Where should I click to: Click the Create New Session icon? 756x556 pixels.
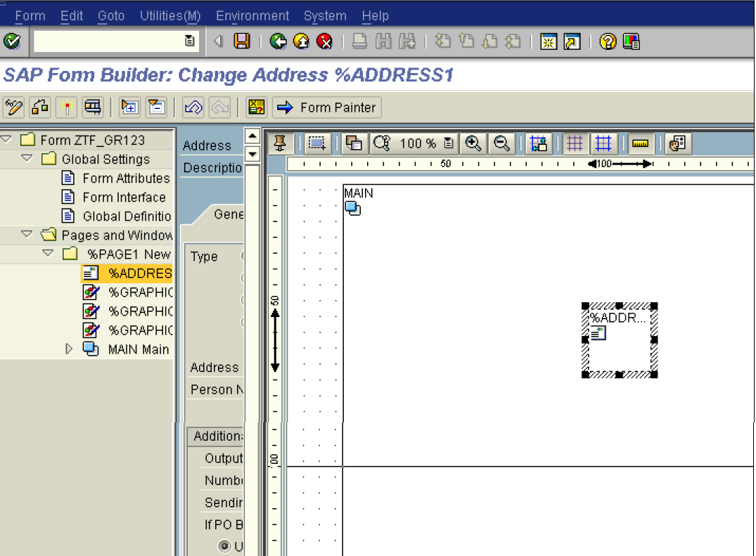point(549,41)
